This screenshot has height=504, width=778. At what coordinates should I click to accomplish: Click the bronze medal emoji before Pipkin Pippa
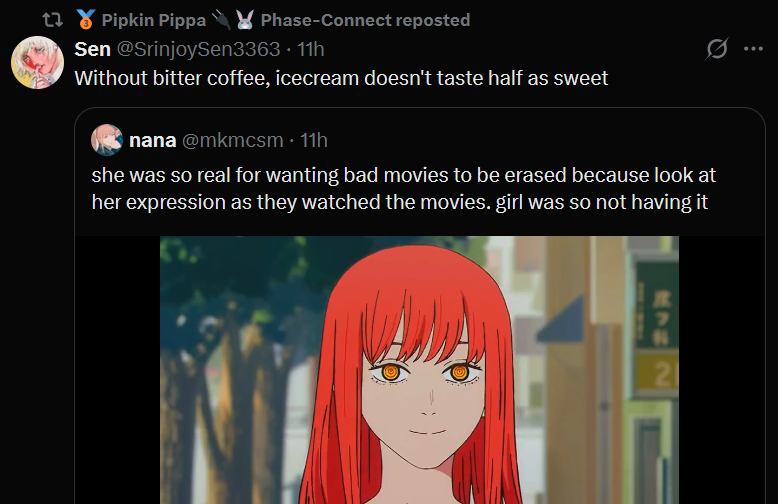tap(85, 20)
